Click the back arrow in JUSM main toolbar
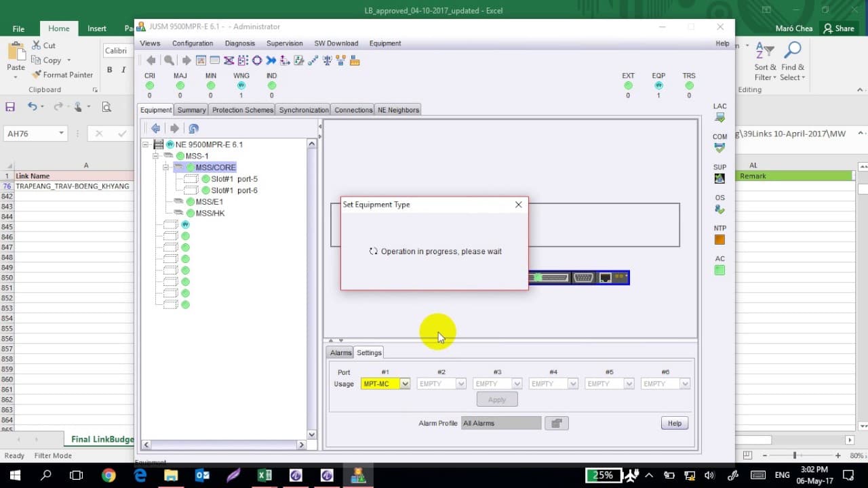Viewport: 868px width, 488px height. pyautogui.click(x=151, y=60)
